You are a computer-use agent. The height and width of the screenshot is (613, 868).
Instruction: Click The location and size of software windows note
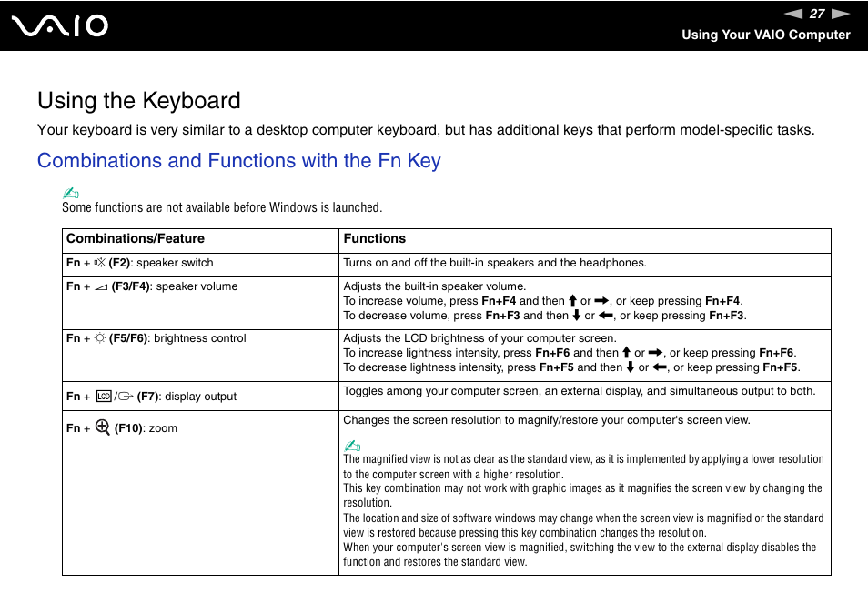tap(583, 525)
